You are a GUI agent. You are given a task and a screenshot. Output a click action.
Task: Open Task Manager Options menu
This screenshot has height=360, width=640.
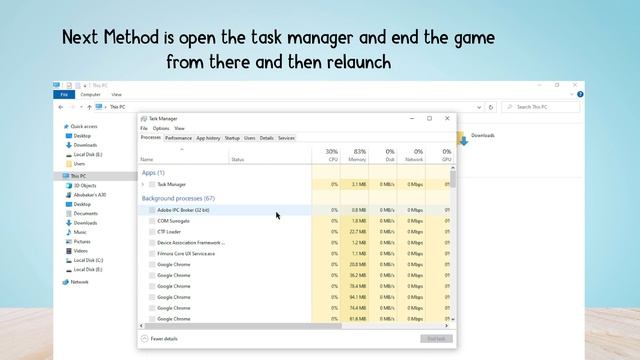coord(161,128)
